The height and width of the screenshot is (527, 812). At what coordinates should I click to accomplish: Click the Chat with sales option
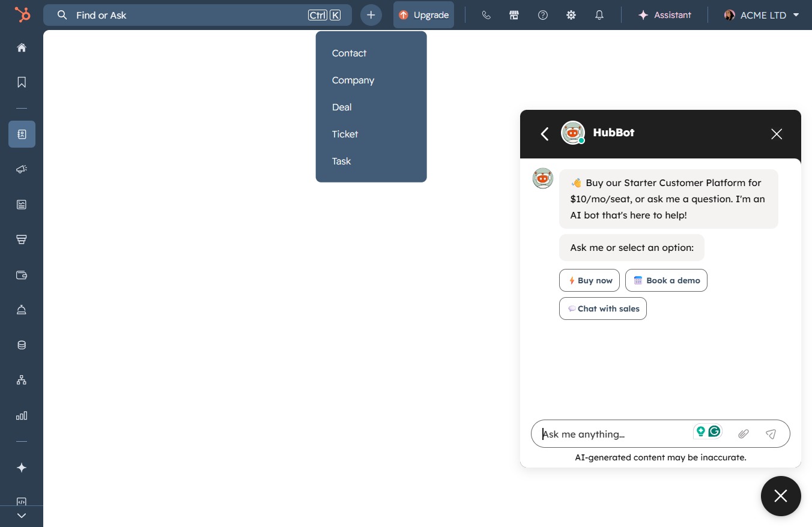coord(603,309)
